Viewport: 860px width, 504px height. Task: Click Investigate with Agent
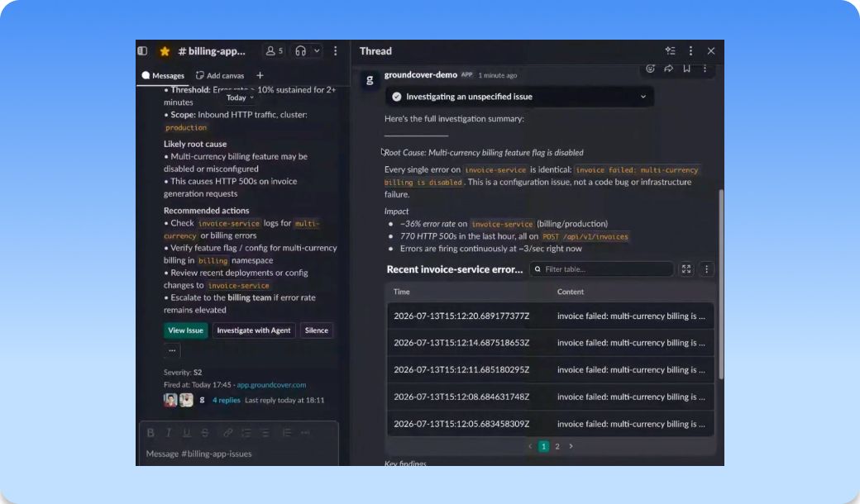click(x=253, y=330)
